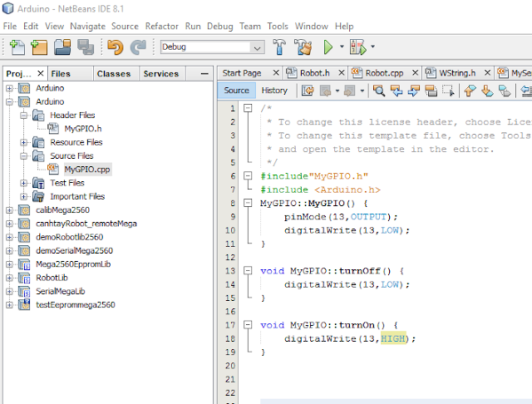Collapse the Header Files folder
This screenshot has width=532, height=404.
23,116
